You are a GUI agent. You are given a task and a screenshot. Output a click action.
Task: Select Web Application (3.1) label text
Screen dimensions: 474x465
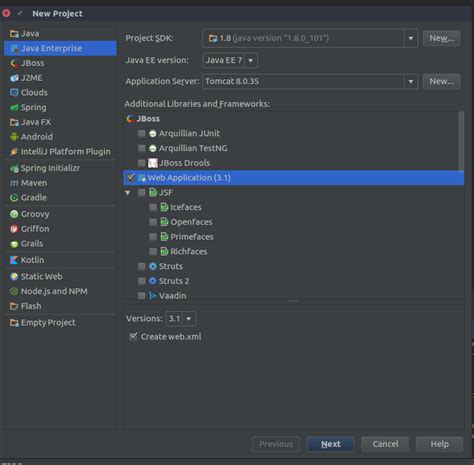pyautogui.click(x=189, y=178)
